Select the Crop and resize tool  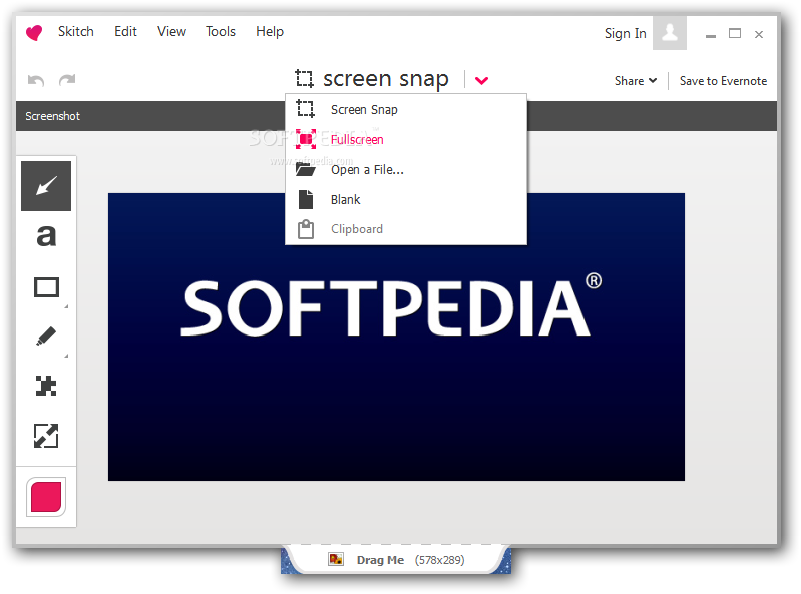46,436
